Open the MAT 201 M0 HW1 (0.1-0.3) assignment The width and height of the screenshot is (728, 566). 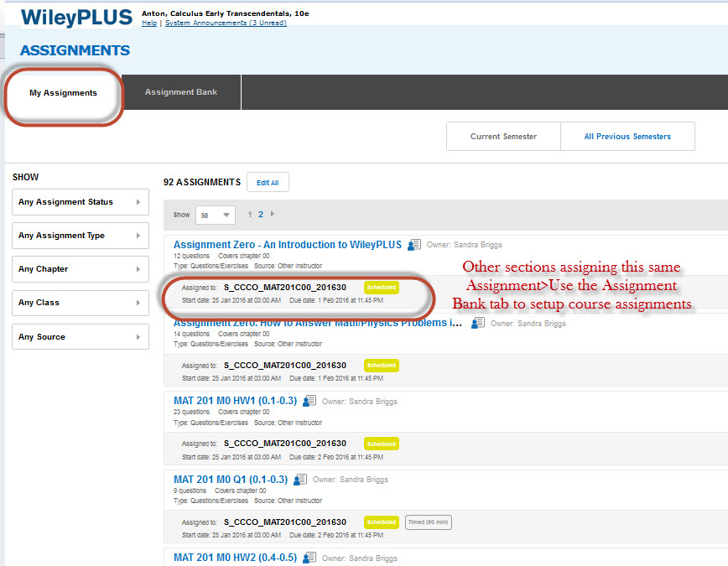pos(235,401)
